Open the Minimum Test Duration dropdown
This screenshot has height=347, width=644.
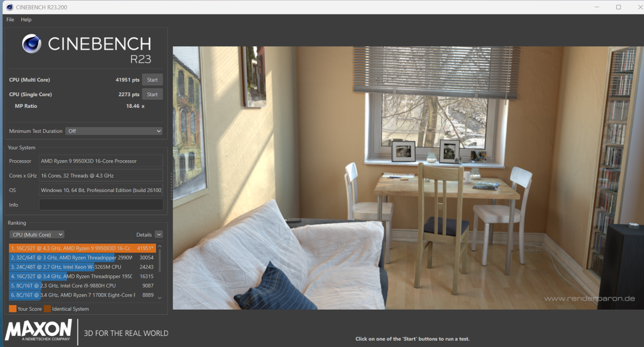(x=114, y=131)
